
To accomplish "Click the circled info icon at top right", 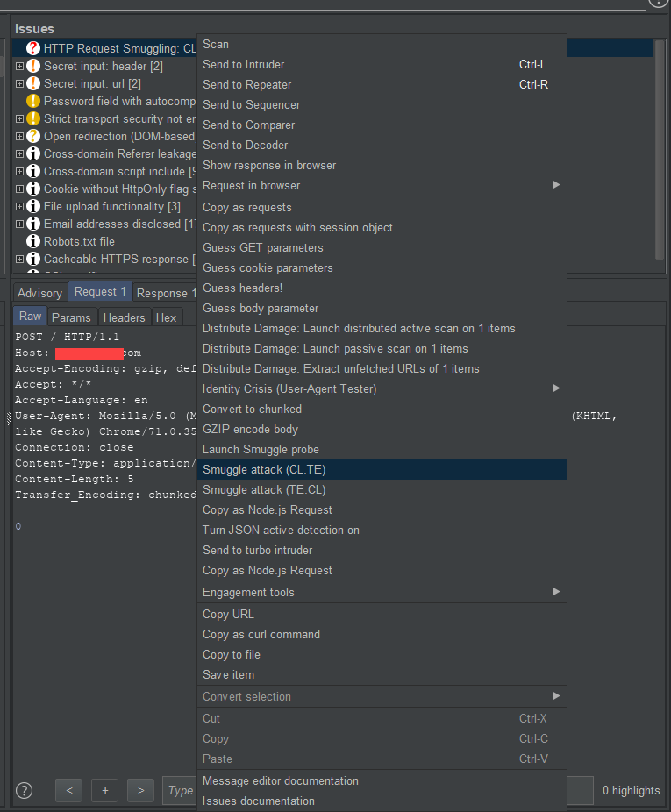I will [x=658, y=4].
